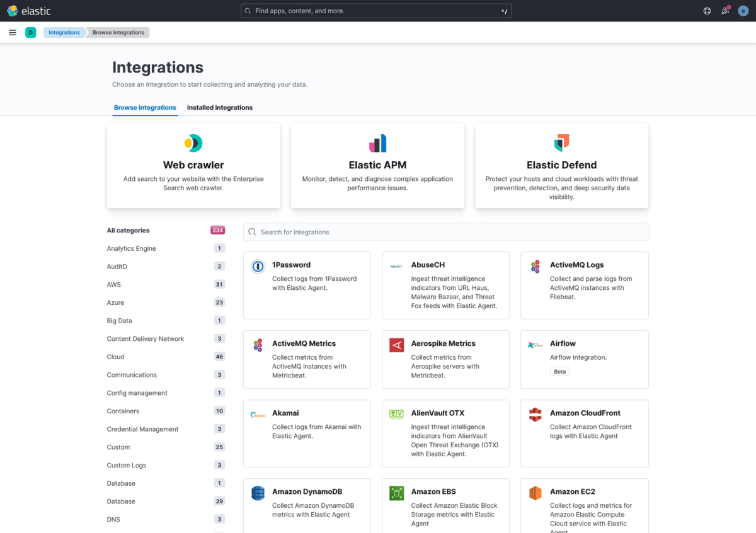Click the ActiveMQ Metrics icon

coord(258,345)
